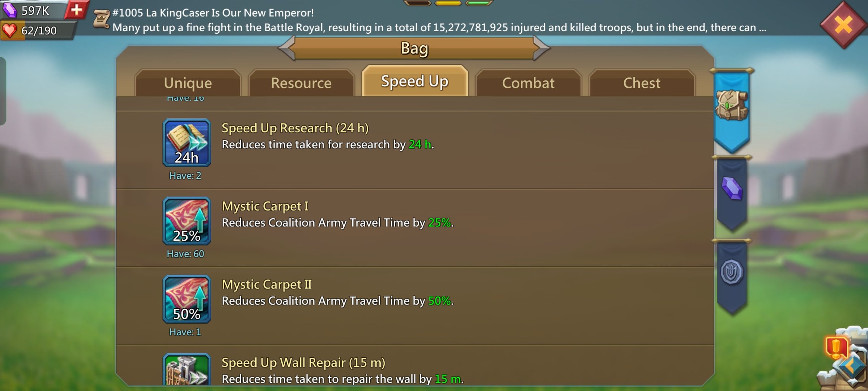This screenshot has width=868, height=391.
Task: Select the Mystic Carpet II item row
Action: [415, 306]
